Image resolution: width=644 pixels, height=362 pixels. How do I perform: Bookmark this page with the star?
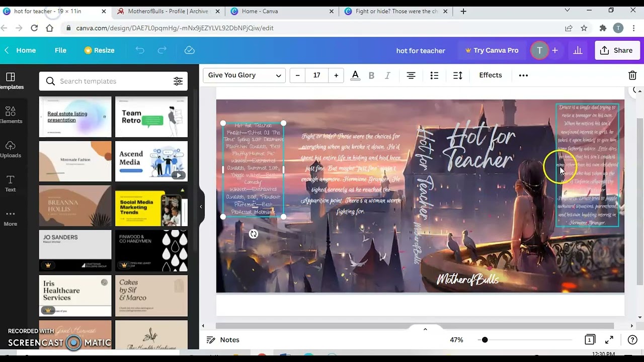pyautogui.click(x=584, y=28)
